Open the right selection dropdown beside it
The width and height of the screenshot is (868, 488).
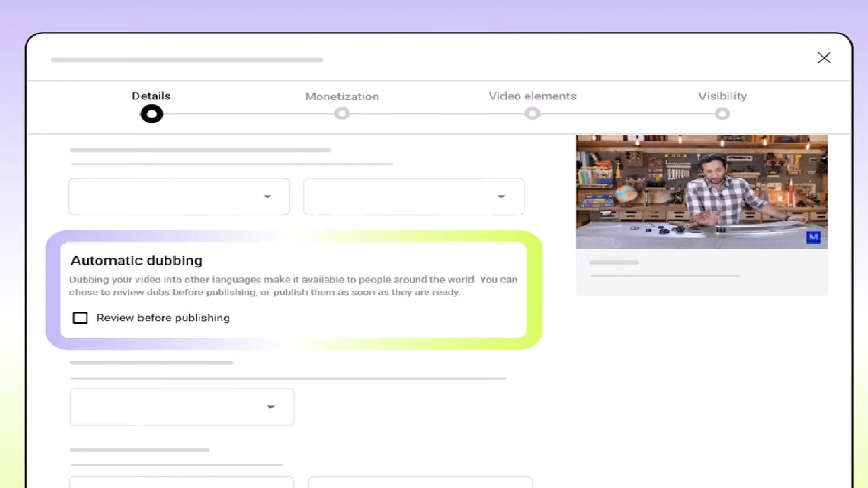click(x=414, y=196)
